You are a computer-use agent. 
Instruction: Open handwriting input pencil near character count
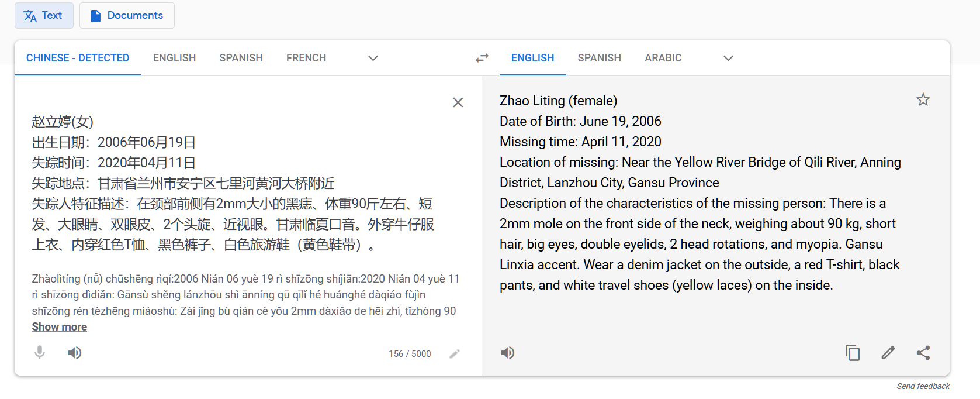pyautogui.click(x=455, y=353)
